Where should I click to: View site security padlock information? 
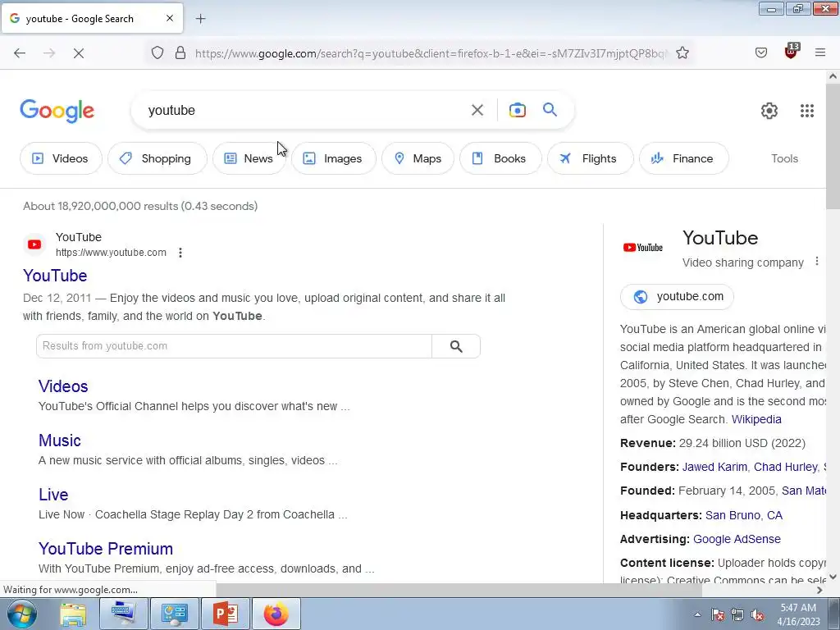click(180, 52)
